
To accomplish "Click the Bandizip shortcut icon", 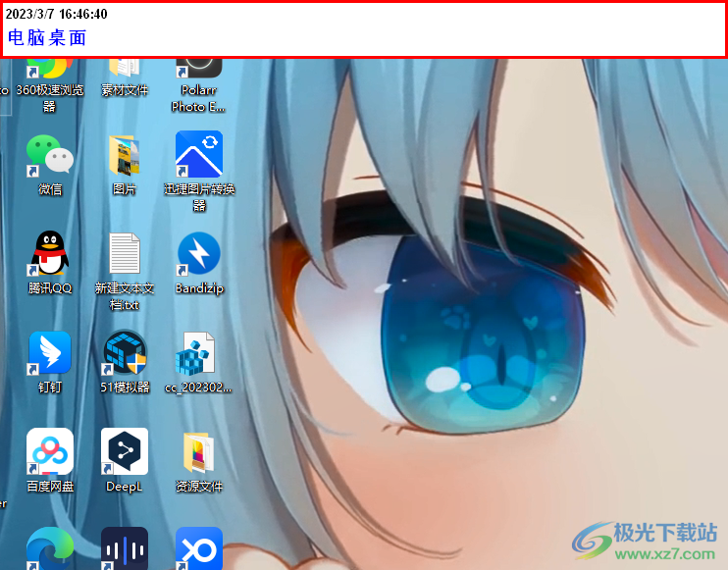I will (x=199, y=253).
